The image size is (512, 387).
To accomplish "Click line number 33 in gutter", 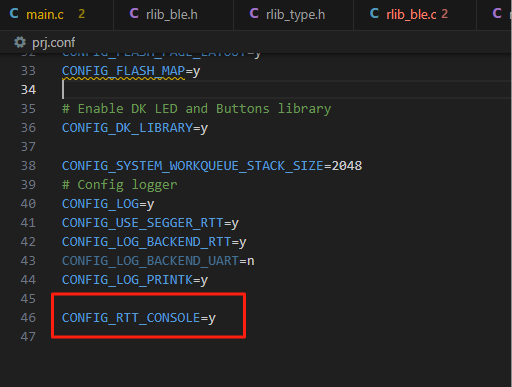I will 28,71.
